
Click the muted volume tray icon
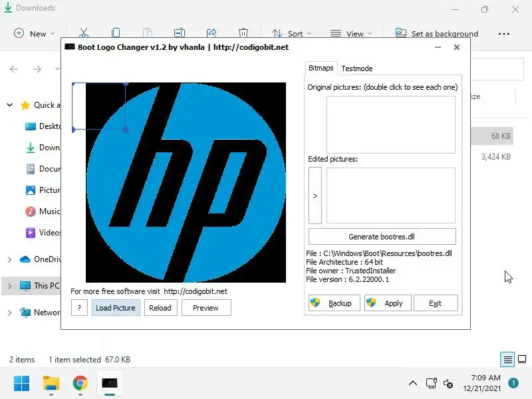click(448, 384)
